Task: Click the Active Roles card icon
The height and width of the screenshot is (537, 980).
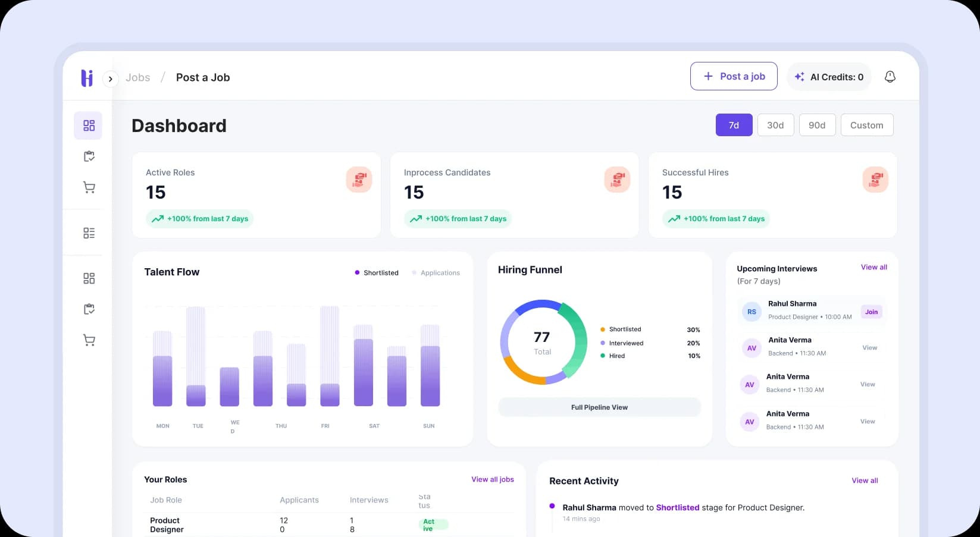Action: [359, 180]
